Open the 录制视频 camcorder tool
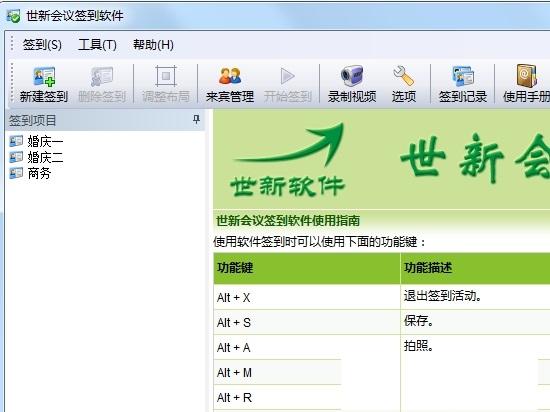This screenshot has width=550, height=412. 352,76
